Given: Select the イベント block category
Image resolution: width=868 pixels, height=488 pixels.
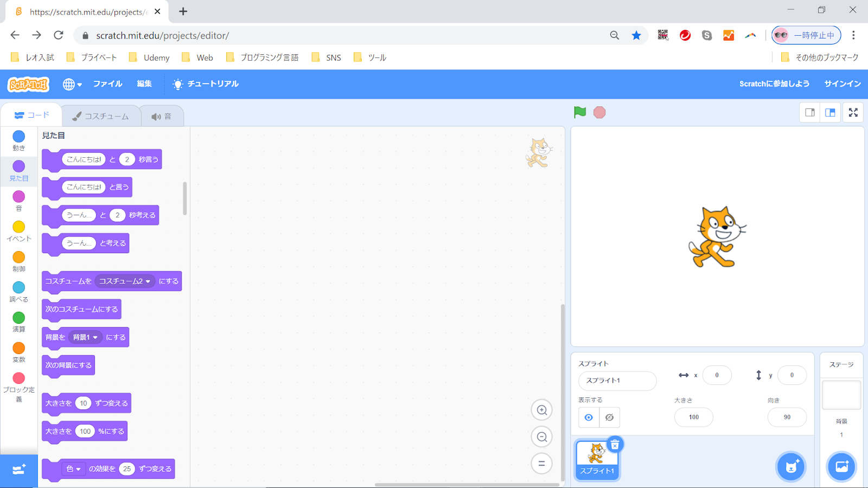Looking at the screenshot, I should point(19,231).
